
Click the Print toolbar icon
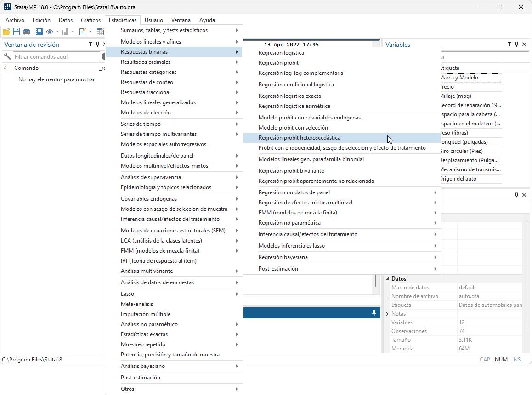[27, 32]
